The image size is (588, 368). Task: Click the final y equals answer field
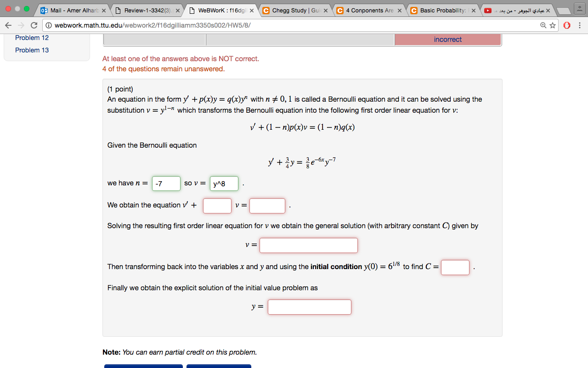(x=309, y=307)
